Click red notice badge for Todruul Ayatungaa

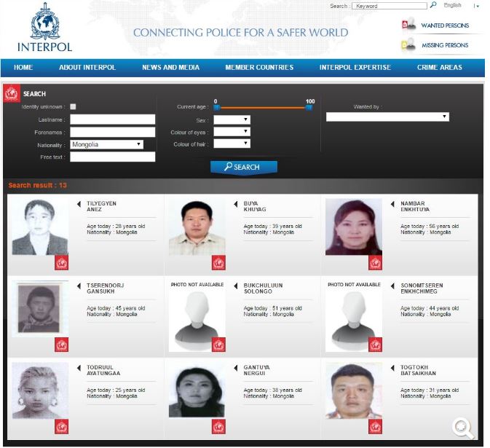point(62,426)
